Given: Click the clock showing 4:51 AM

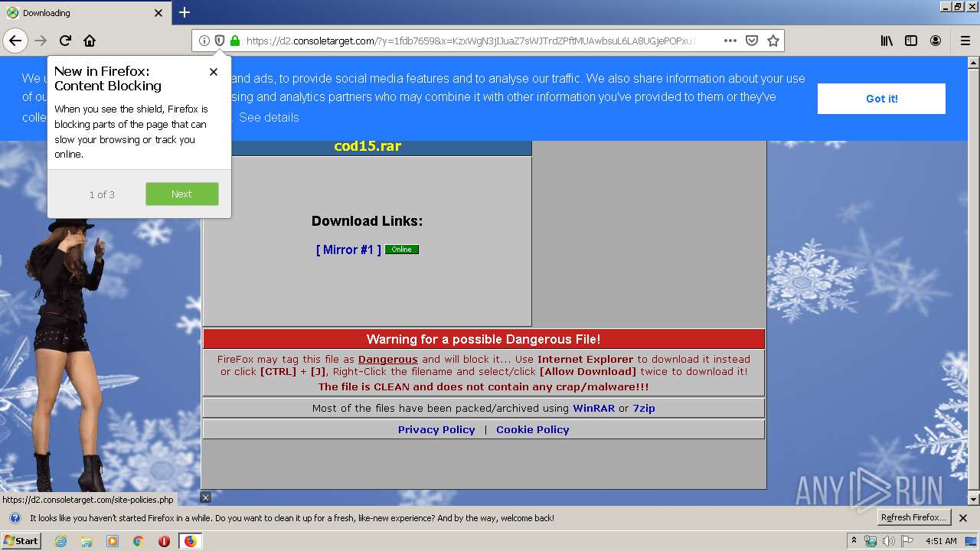Looking at the screenshot, I should 941,541.
